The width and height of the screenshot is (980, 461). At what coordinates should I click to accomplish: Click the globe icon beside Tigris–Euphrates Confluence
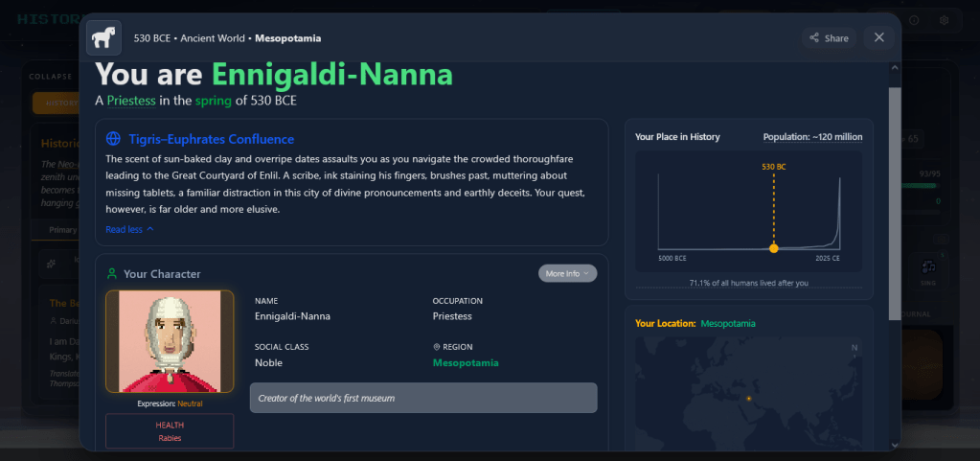click(114, 139)
